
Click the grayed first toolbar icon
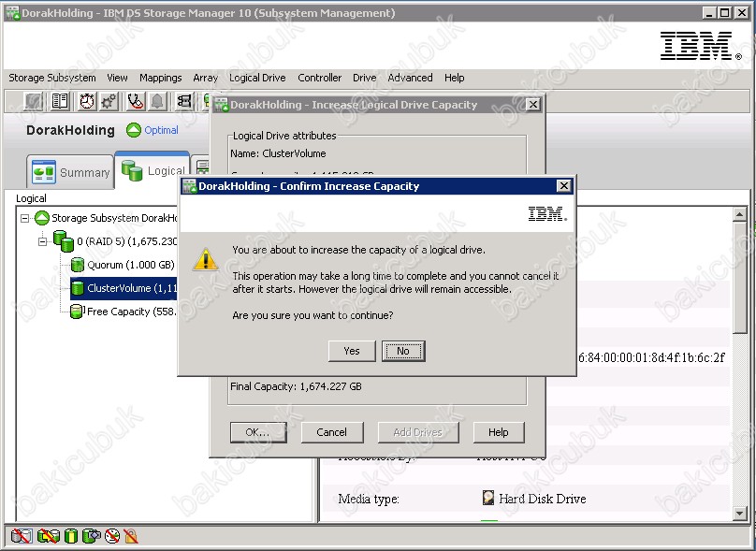pyautogui.click(x=34, y=101)
